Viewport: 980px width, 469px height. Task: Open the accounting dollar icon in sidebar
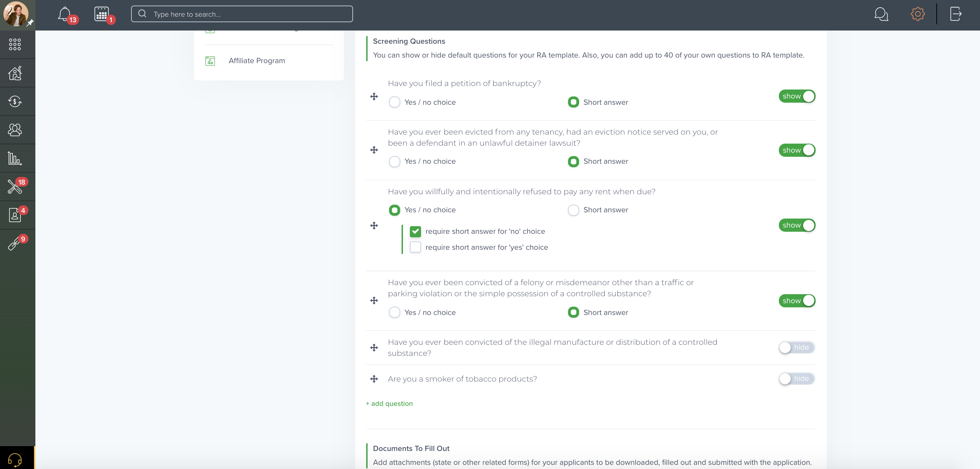[x=15, y=101]
